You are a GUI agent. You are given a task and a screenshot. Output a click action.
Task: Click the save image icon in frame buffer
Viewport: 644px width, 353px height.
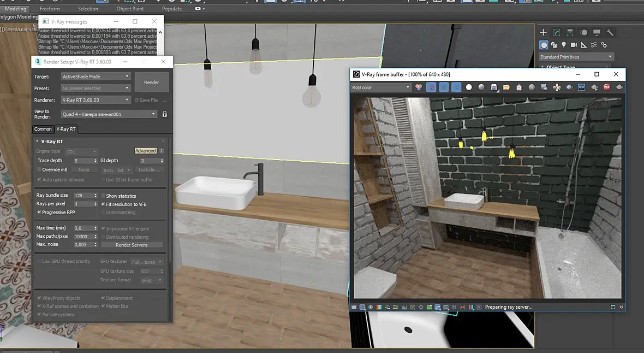click(x=494, y=87)
